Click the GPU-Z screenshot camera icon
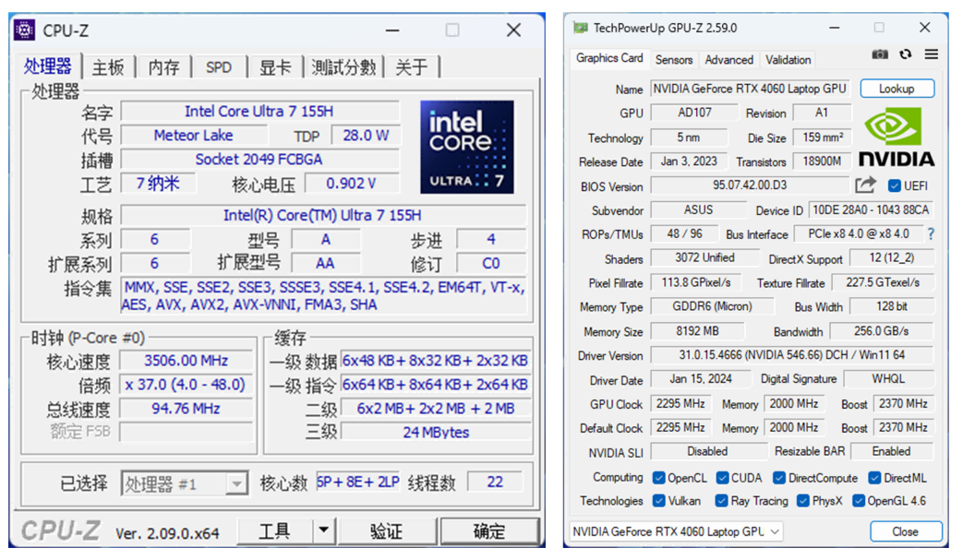963x560 pixels. (880, 54)
